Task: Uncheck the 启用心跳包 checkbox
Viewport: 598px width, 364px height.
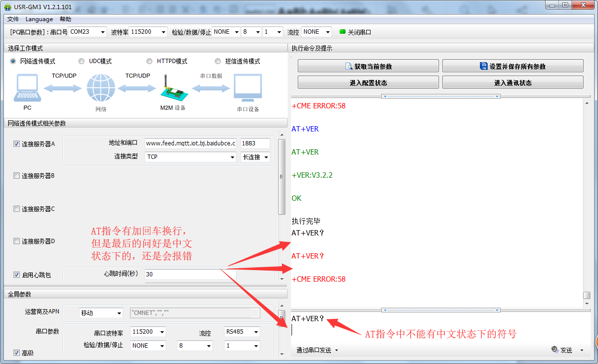Action: tap(17, 274)
